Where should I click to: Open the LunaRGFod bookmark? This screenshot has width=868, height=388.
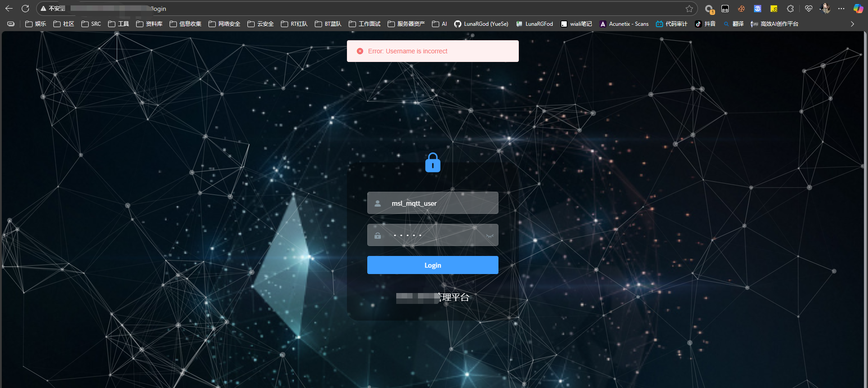[x=535, y=24]
